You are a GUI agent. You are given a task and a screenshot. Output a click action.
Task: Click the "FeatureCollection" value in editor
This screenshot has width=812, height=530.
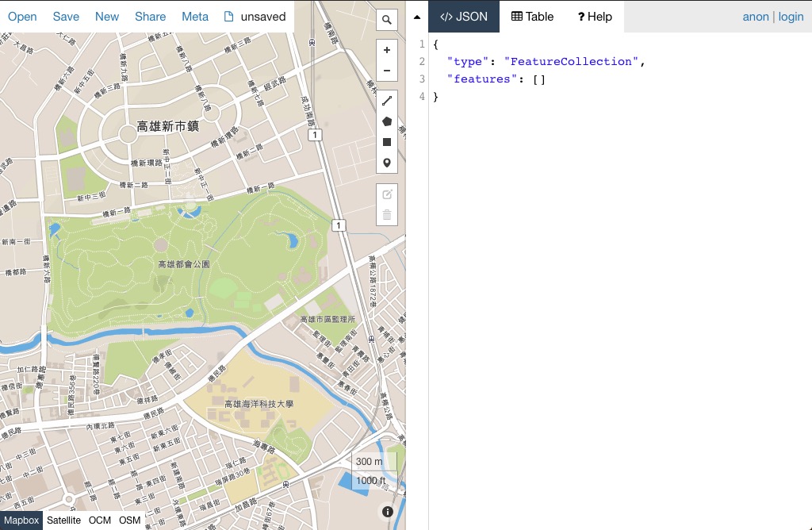click(x=571, y=61)
